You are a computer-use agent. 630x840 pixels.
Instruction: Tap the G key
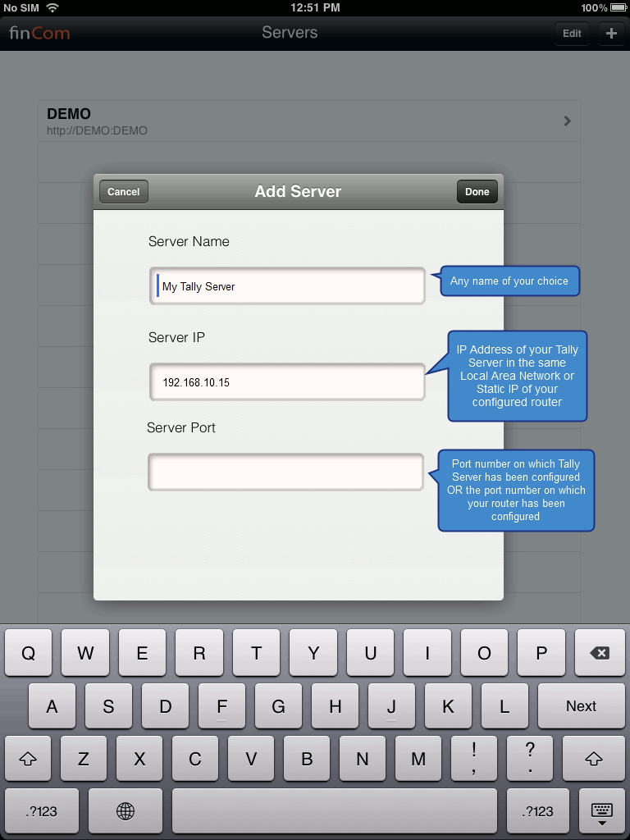tap(279, 706)
